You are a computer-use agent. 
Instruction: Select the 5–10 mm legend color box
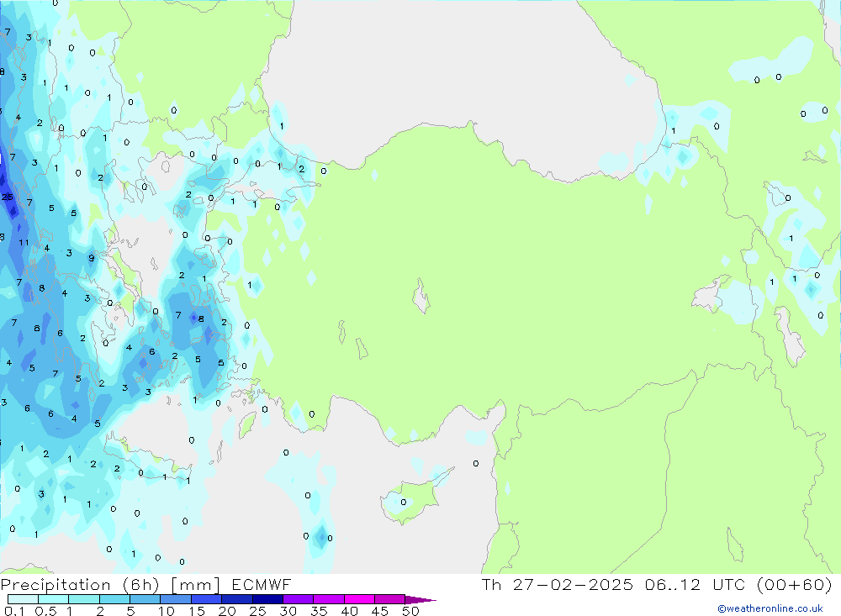[x=145, y=599]
